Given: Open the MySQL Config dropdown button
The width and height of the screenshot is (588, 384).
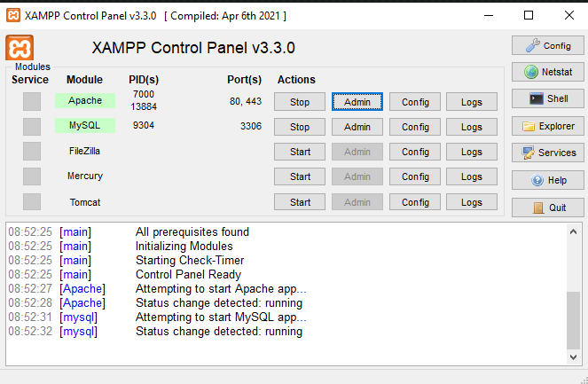Looking at the screenshot, I should pos(415,127).
